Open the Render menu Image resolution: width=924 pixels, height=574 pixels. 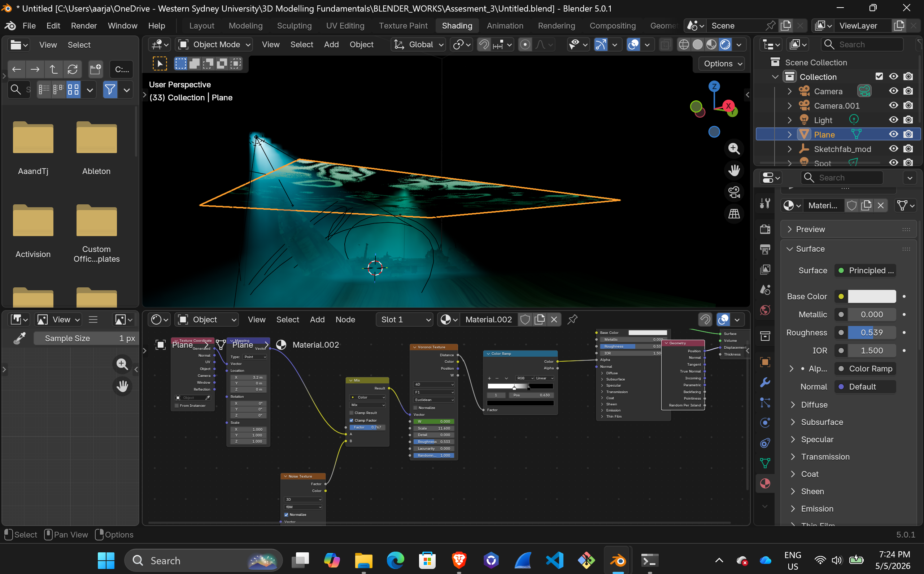[x=84, y=26]
